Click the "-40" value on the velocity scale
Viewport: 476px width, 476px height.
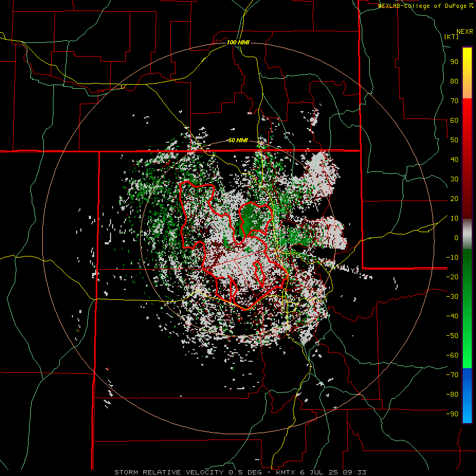(x=452, y=316)
